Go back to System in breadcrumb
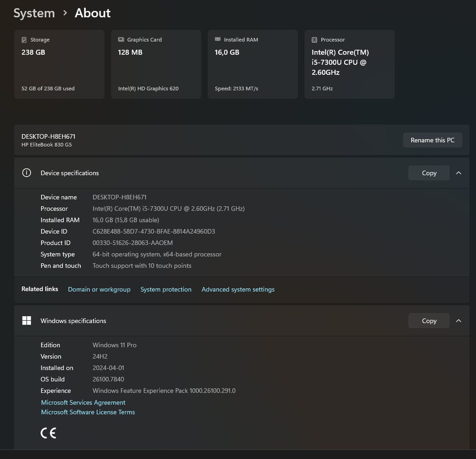The width and height of the screenshot is (476, 459). [34, 13]
